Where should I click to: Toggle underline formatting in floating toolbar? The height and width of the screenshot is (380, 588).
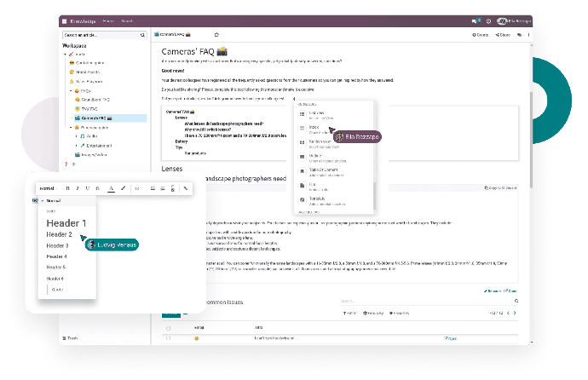[x=88, y=188]
